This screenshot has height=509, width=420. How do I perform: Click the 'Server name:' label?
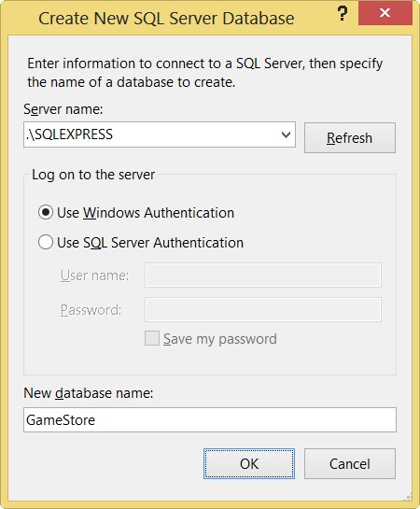(63, 109)
